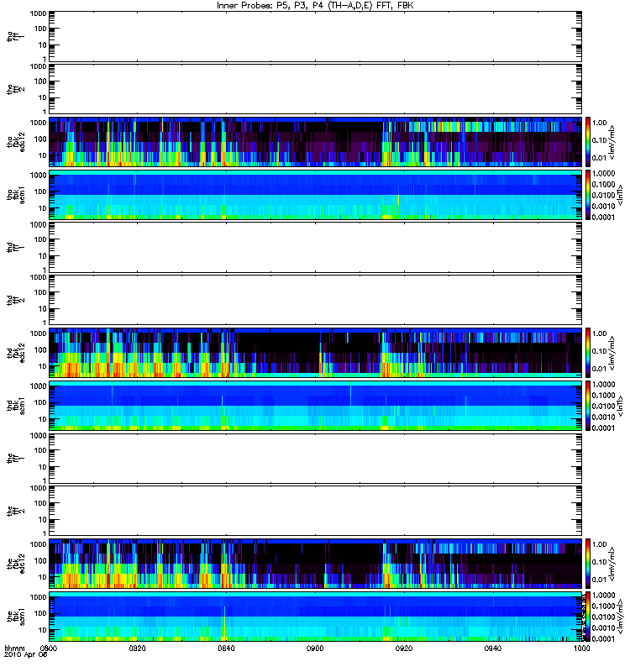Select the 0820 time axis label

pyautogui.click(x=138, y=648)
